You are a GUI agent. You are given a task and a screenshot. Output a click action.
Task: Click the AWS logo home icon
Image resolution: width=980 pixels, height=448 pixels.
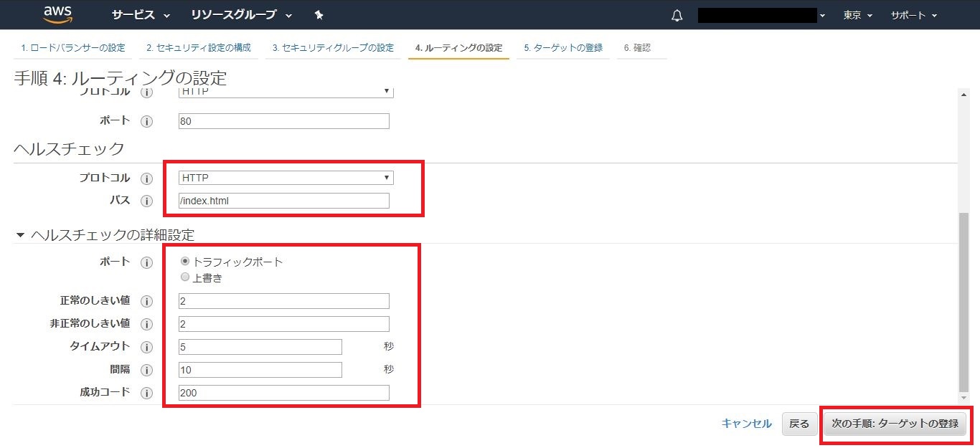(x=57, y=14)
